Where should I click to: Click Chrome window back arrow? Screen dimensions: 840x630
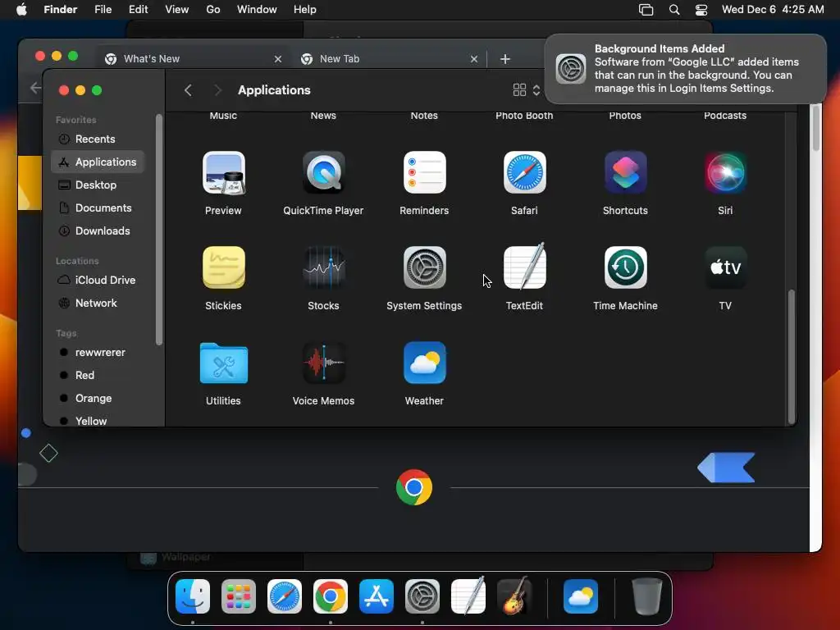(x=34, y=87)
